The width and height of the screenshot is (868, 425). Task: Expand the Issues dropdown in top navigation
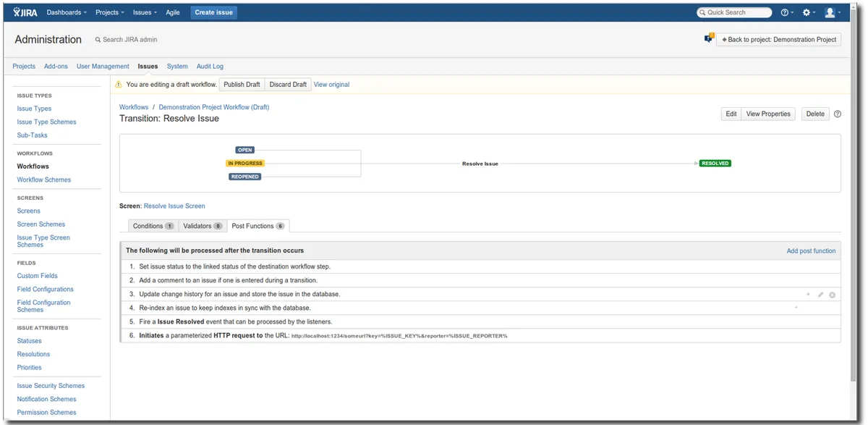[145, 12]
